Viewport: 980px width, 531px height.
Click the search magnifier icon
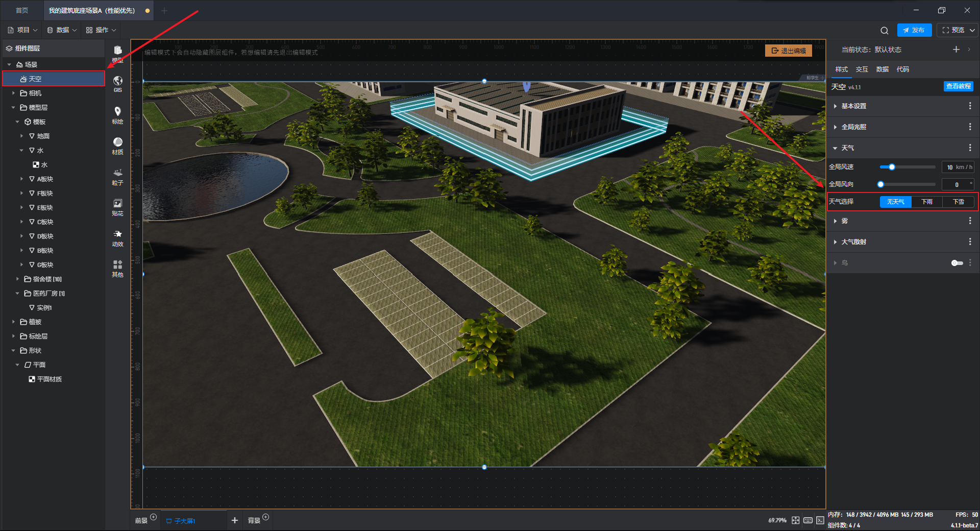pos(884,31)
